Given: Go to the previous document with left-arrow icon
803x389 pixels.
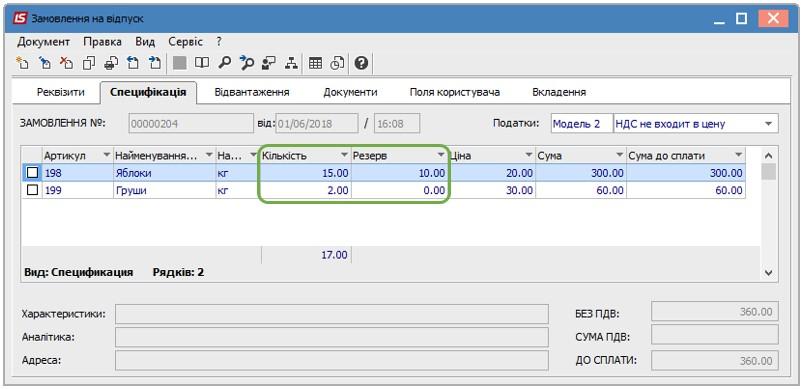Looking at the screenshot, I should (133, 63).
